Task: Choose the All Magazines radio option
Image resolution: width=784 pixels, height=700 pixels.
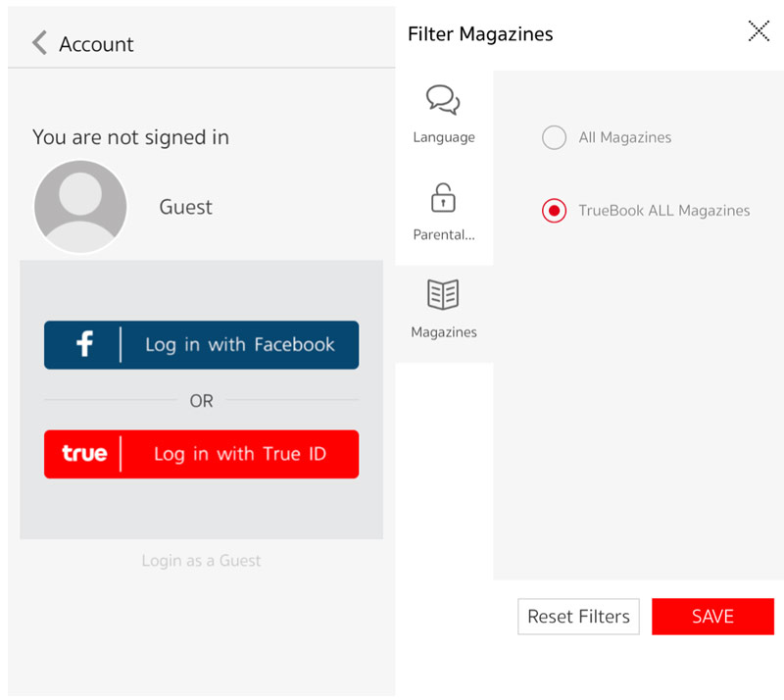Action: pyautogui.click(x=555, y=137)
